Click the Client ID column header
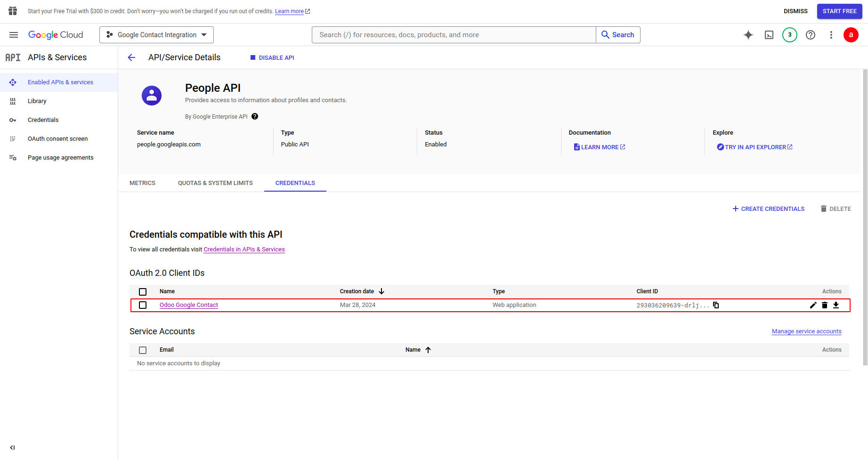Image resolution: width=868 pixels, height=459 pixels. coord(647,291)
